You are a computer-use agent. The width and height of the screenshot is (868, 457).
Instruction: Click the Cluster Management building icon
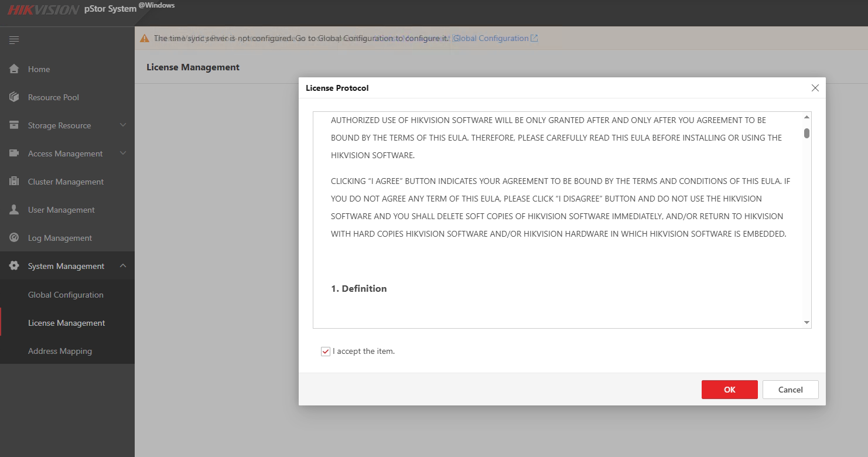click(14, 182)
